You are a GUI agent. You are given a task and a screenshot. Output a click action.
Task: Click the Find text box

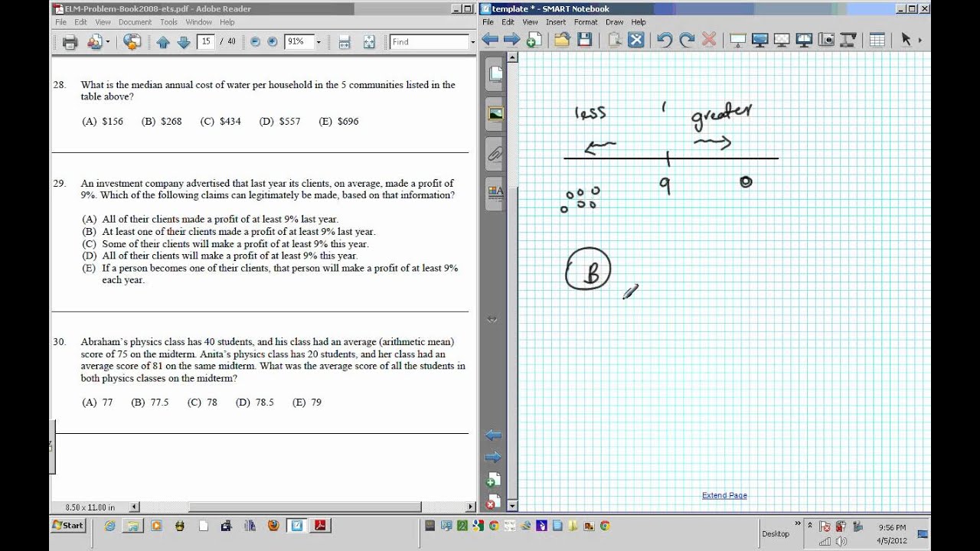pos(428,42)
